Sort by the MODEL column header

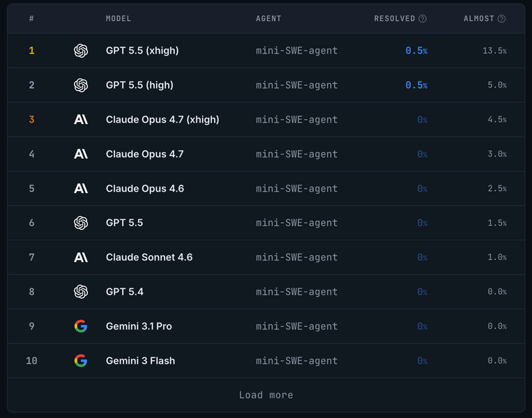point(119,19)
